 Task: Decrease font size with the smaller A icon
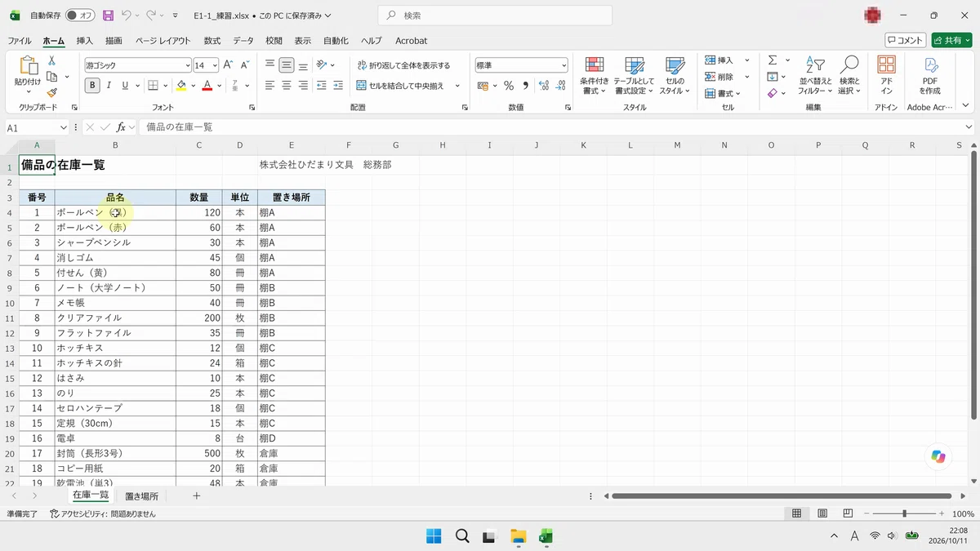[245, 64]
